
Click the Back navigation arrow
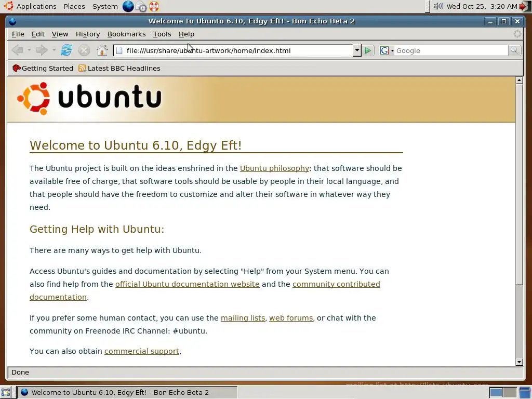[x=17, y=50]
